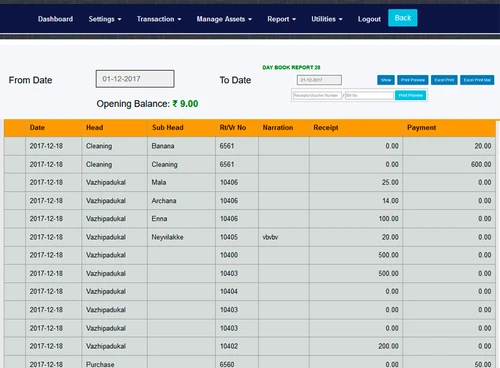Viewport: 500px width, 368px height.
Task: Select the Banana sub head cell
Action: tap(181, 146)
